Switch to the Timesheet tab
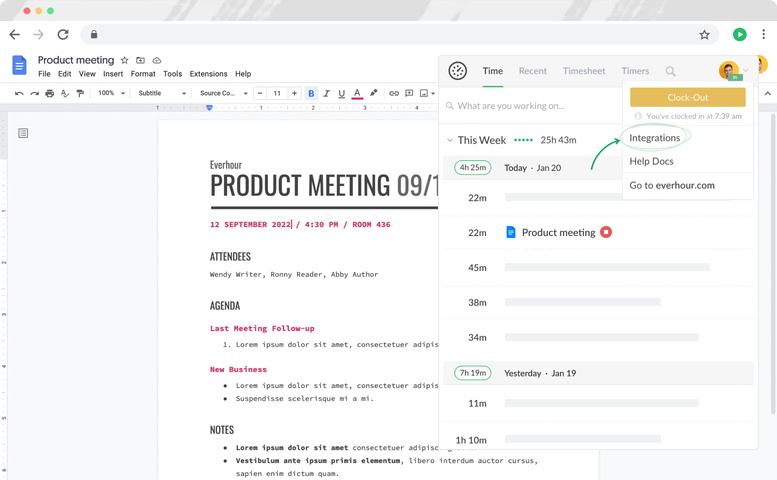777x480 pixels. pos(584,71)
